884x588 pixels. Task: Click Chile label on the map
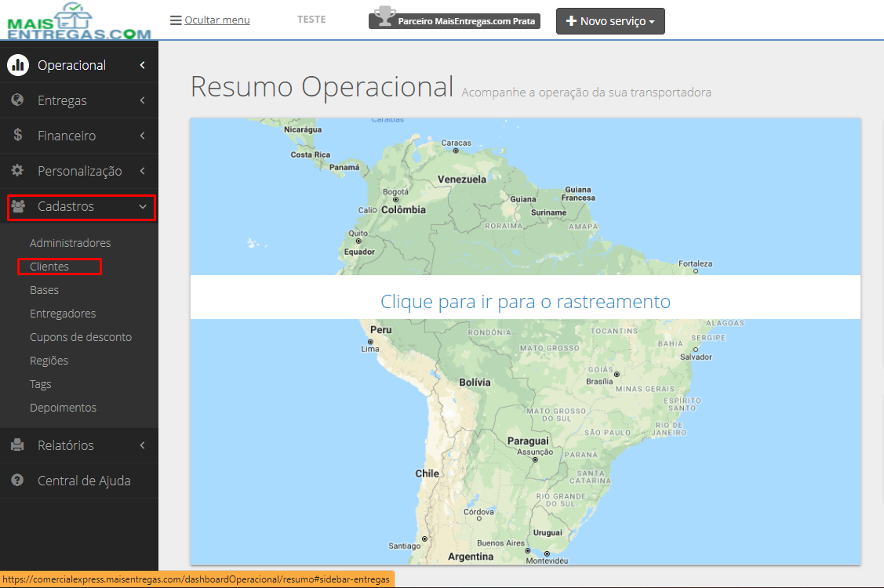(x=427, y=474)
